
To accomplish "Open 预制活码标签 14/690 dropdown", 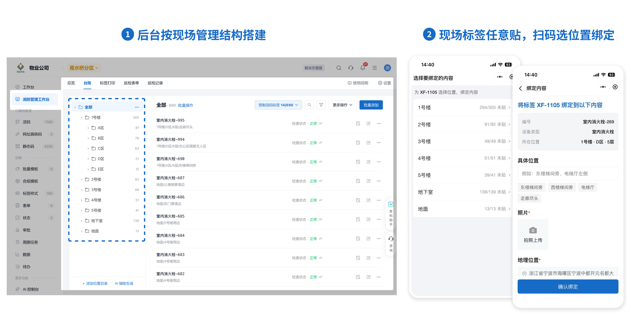I will pyautogui.click(x=278, y=105).
